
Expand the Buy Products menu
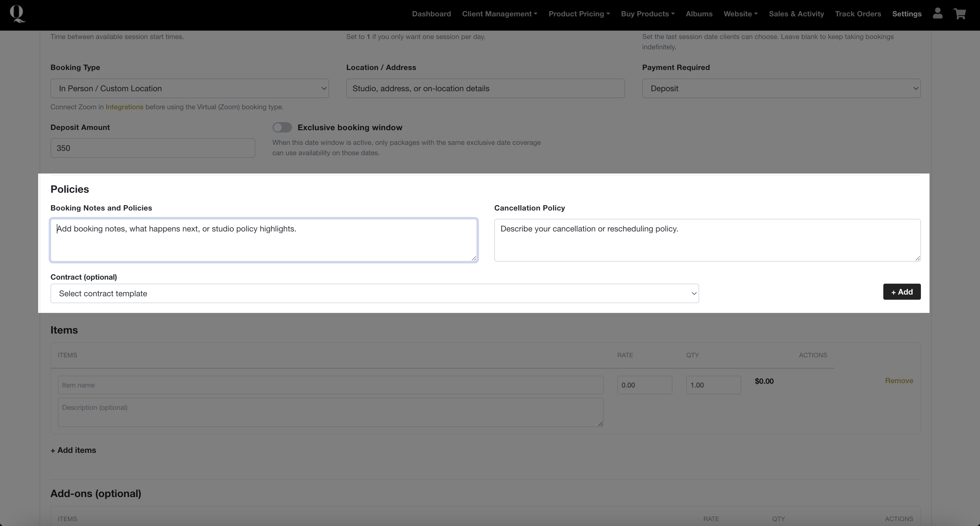point(647,14)
